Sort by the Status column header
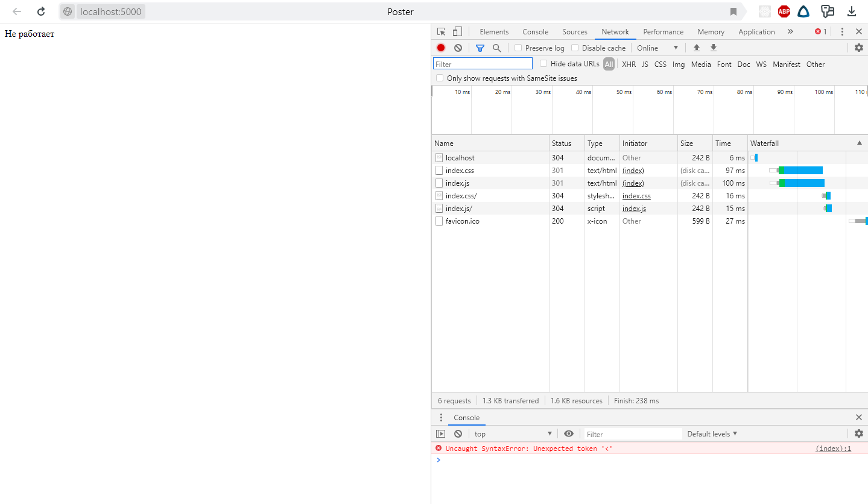 coord(566,143)
